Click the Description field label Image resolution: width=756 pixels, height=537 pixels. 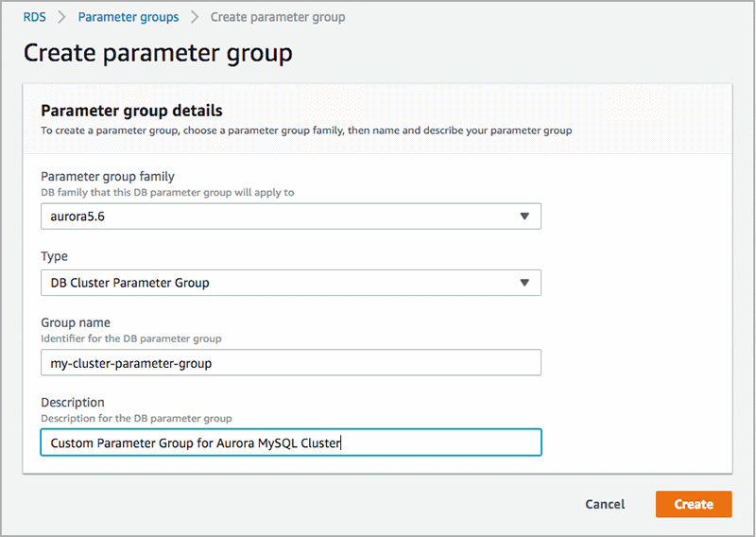73,402
